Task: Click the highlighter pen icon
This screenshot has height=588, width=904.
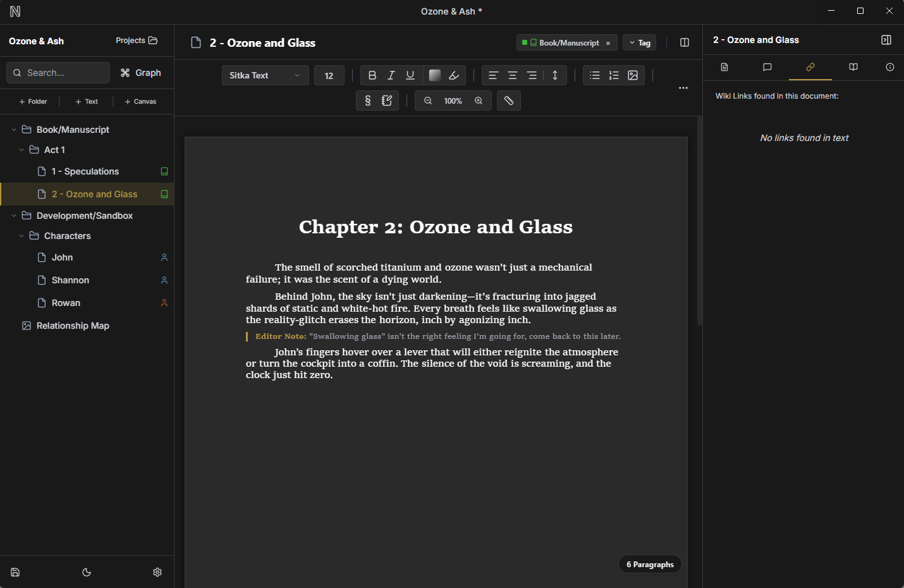Action: pyautogui.click(x=454, y=75)
